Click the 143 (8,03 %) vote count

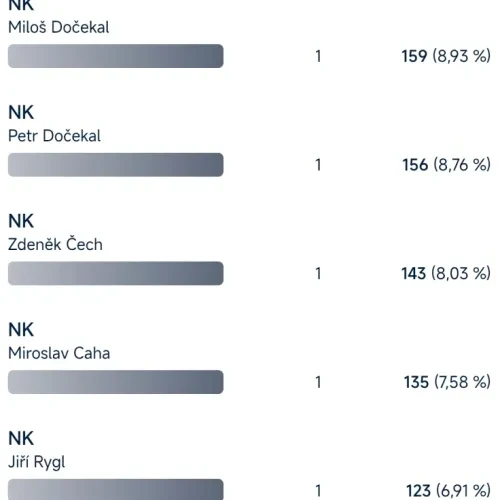point(446,273)
